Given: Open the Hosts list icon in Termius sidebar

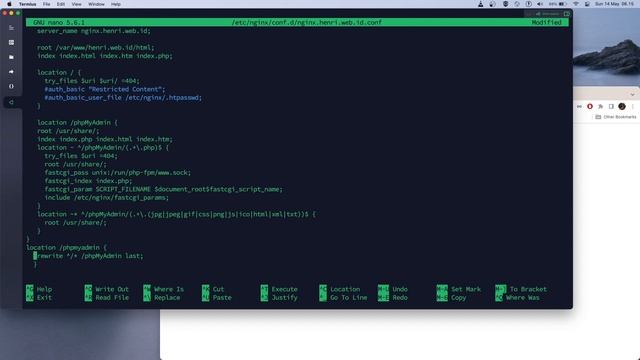Looking at the screenshot, I should click(11, 28).
